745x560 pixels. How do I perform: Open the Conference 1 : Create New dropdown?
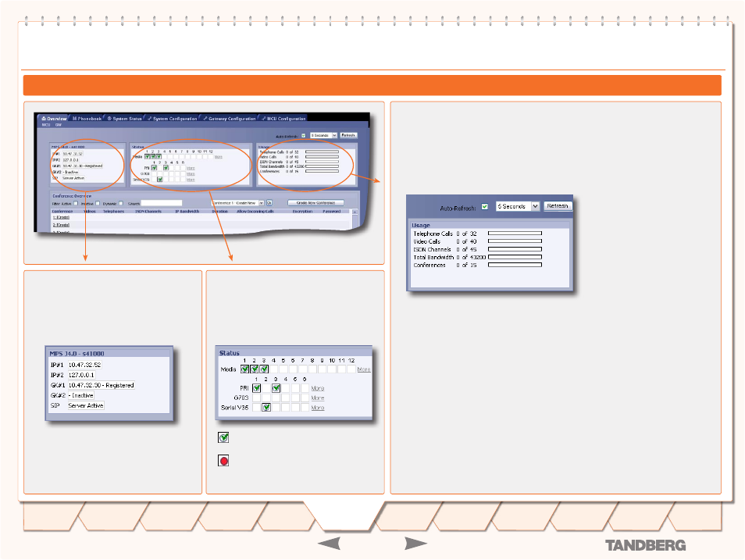coord(237,203)
